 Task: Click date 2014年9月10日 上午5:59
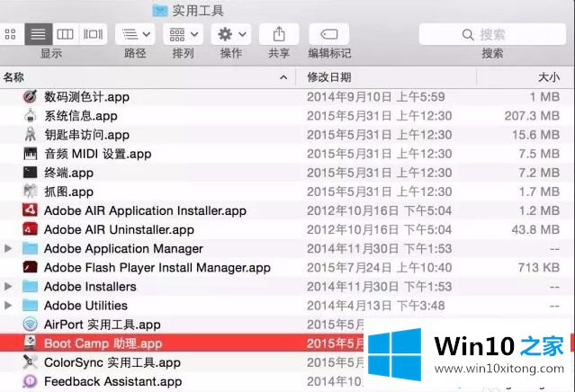[376, 97]
